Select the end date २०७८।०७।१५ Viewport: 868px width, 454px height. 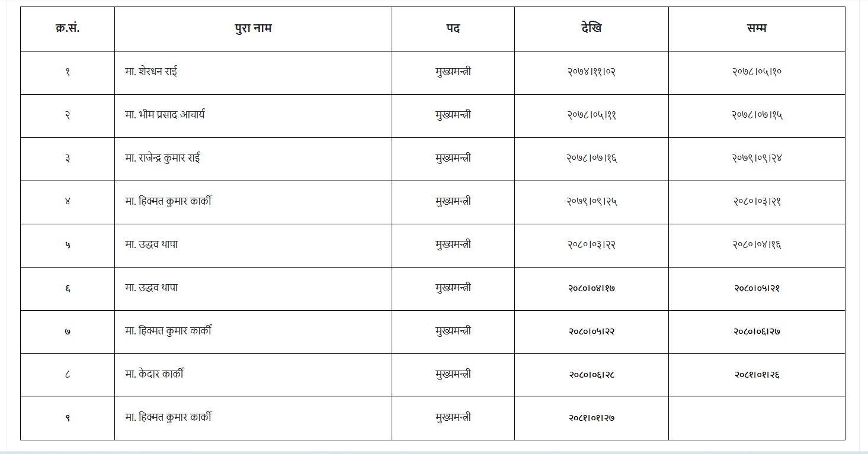[757, 115]
